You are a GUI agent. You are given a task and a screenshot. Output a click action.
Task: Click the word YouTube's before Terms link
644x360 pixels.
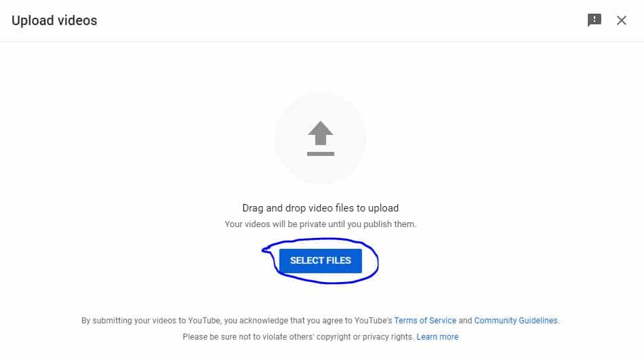click(x=374, y=321)
